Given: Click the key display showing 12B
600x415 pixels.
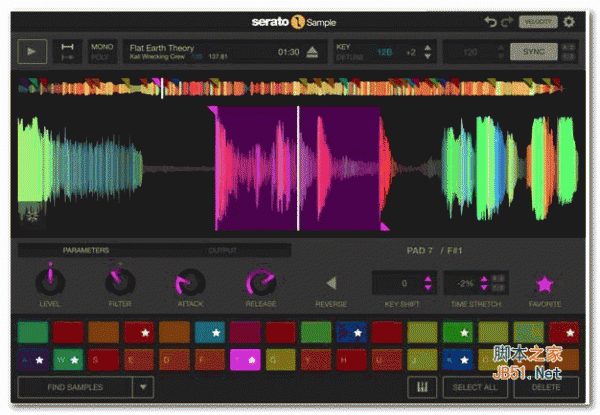Looking at the screenshot, I should point(384,52).
